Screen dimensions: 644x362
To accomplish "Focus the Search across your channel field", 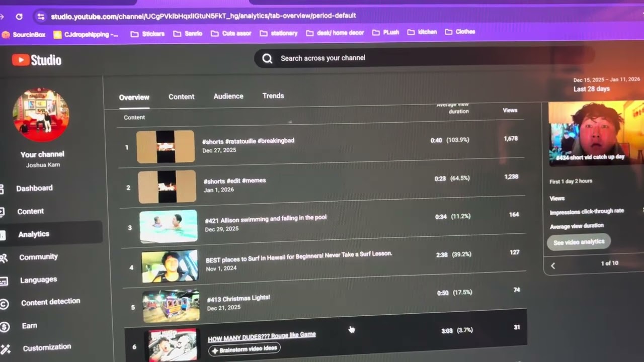I will click(x=423, y=58).
